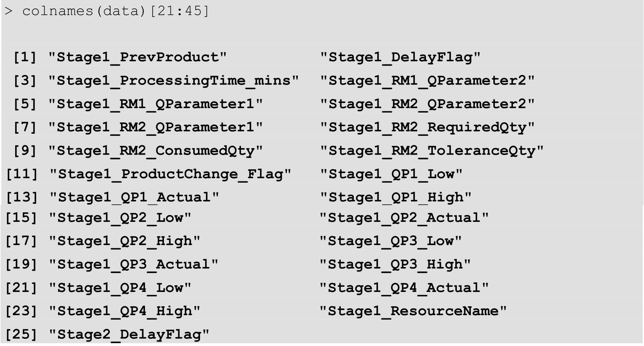This screenshot has width=644, height=346.
Task: Click on "Stage1_QP2_Actual" text
Action: tap(404, 218)
